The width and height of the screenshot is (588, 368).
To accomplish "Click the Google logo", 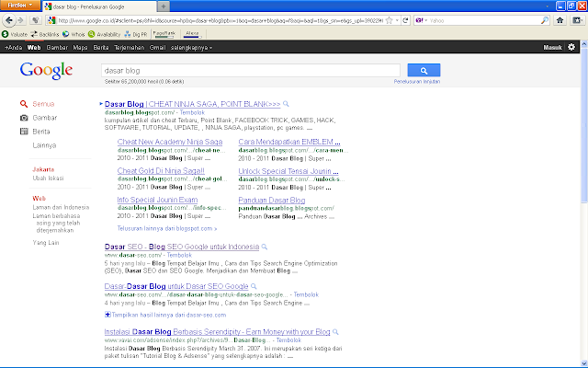I will click(x=46, y=71).
